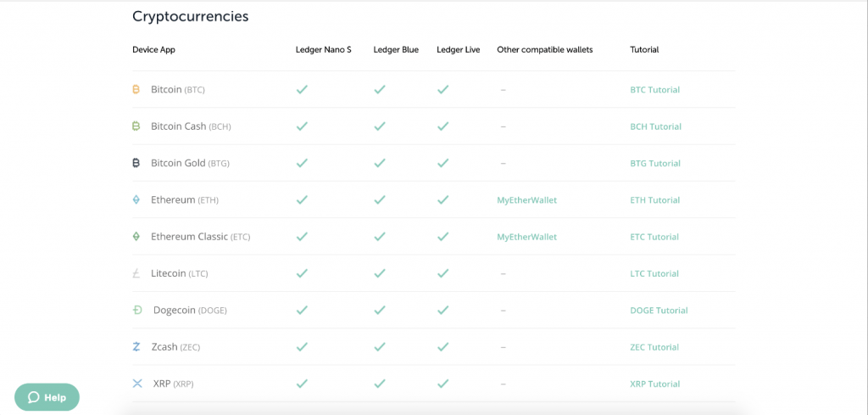Viewport: 868px width, 415px height.
Task: Open the ETC Tutorial link
Action: coord(654,237)
